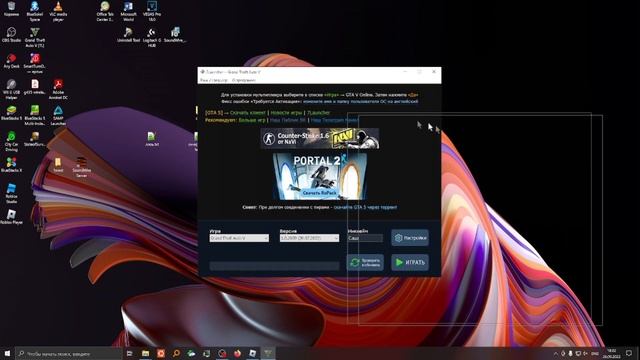Launch Roblox Player desktop icon
The height and width of the screenshot is (360, 640).
tap(11, 217)
